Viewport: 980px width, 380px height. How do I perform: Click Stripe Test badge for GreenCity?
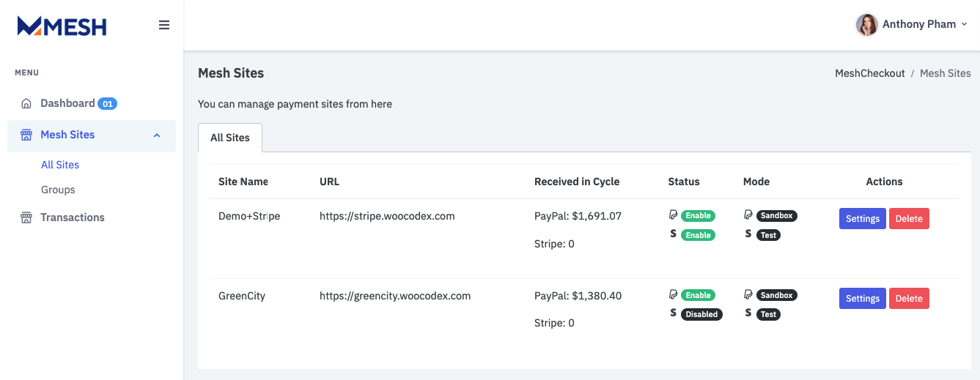(768, 314)
